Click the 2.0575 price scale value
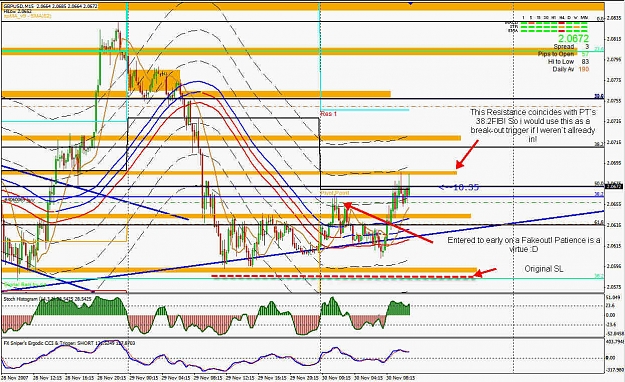Image resolution: width=625 pixels, height=382 pixels. coord(614,287)
